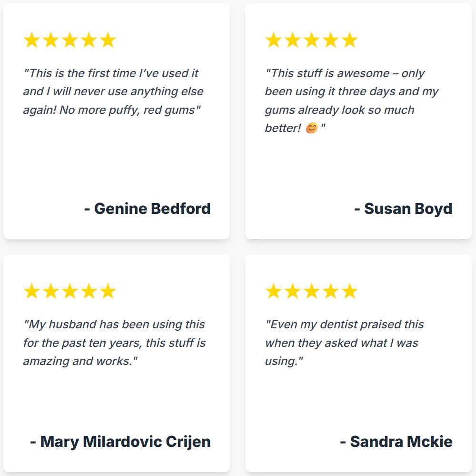Click third star in Sandra Mckie's review

point(312,291)
